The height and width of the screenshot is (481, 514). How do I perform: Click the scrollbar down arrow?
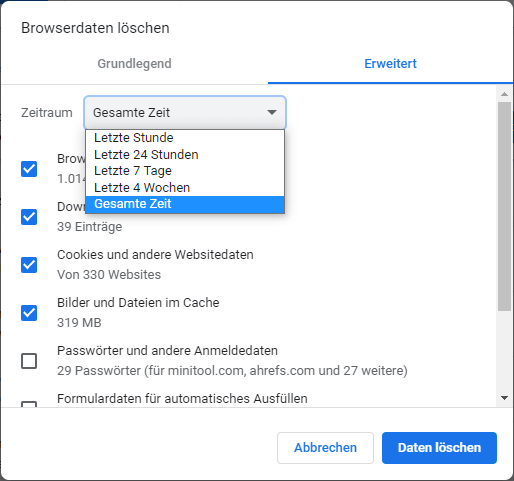pos(504,398)
